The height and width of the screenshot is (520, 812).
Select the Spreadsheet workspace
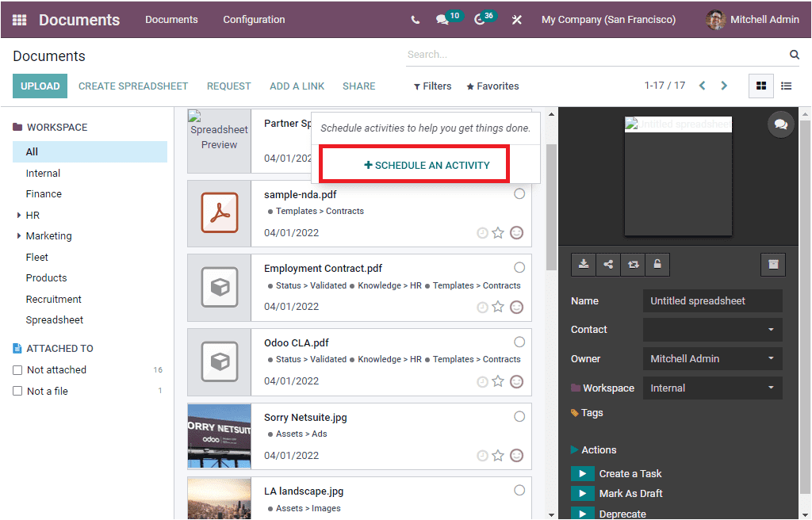tap(55, 320)
